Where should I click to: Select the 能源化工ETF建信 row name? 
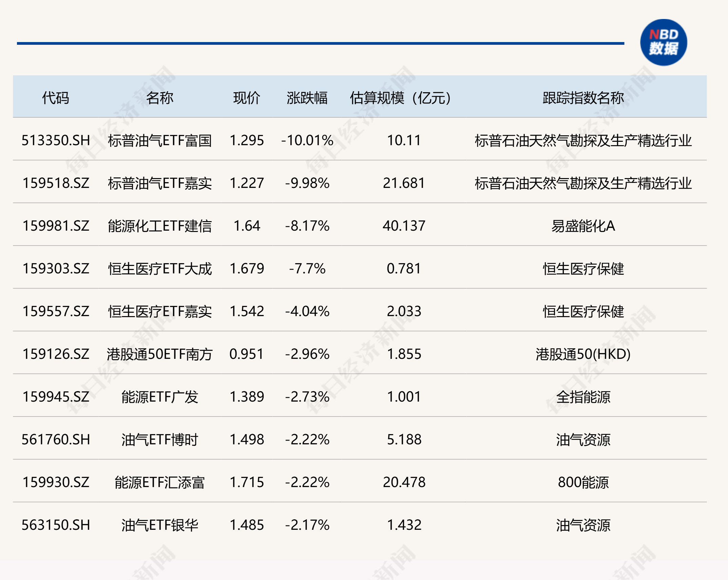[x=159, y=226]
